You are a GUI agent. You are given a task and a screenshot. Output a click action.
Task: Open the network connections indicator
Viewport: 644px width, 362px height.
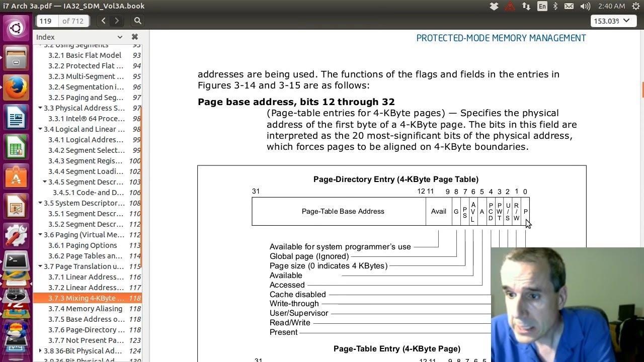coord(526,6)
